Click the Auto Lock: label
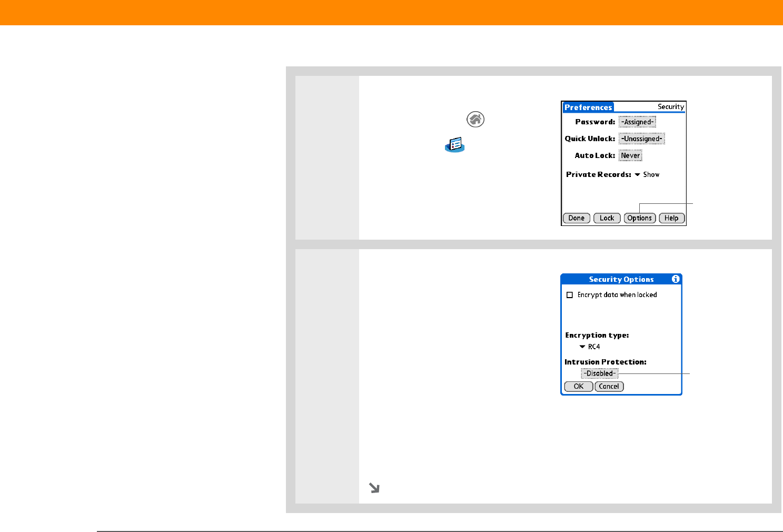The height and width of the screenshot is (532, 783). 595,156
